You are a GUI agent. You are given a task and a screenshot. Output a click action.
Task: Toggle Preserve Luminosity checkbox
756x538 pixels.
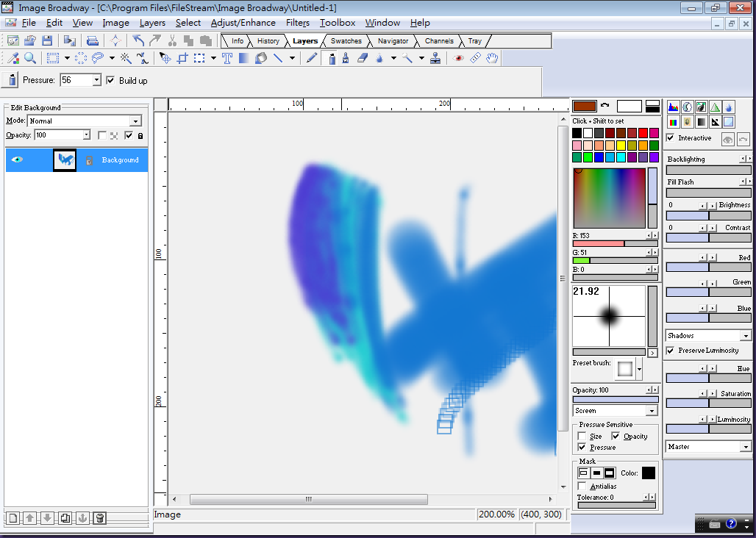tap(670, 350)
